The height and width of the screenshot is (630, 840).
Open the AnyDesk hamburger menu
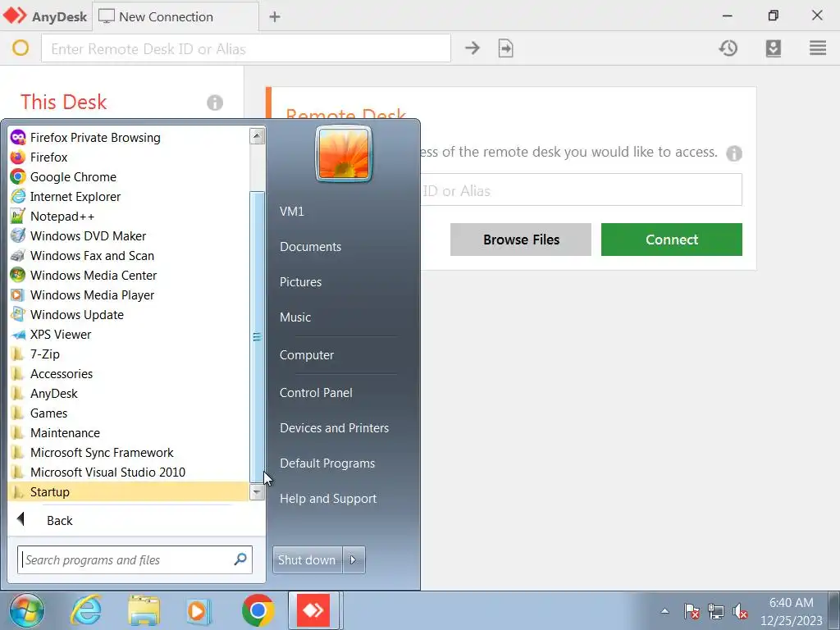[818, 48]
